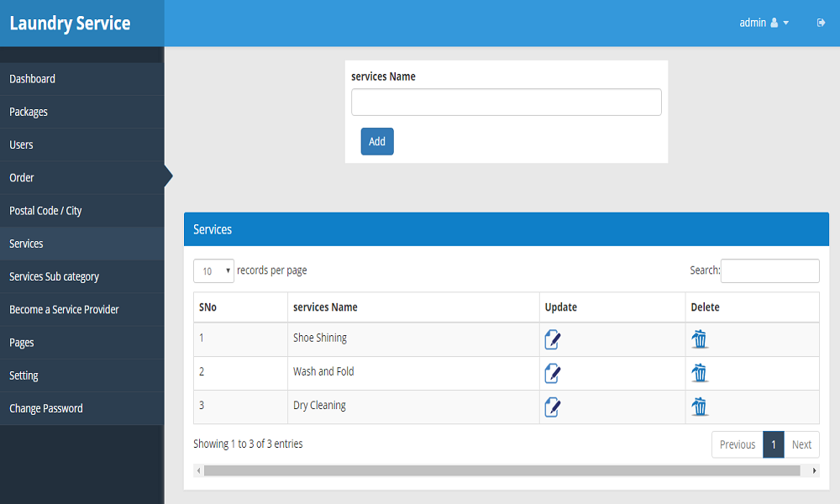840x504 pixels.
Task: Click the Previous pagination button
Action: click(x=737, y=444)
